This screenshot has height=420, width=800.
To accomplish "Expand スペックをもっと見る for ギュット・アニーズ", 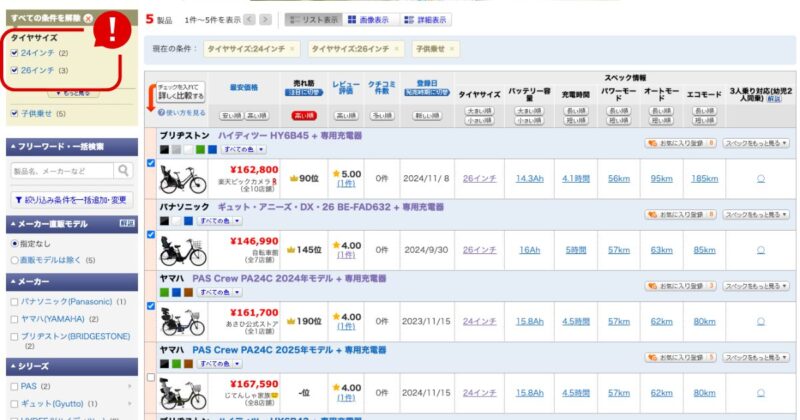I will (756, 215).
